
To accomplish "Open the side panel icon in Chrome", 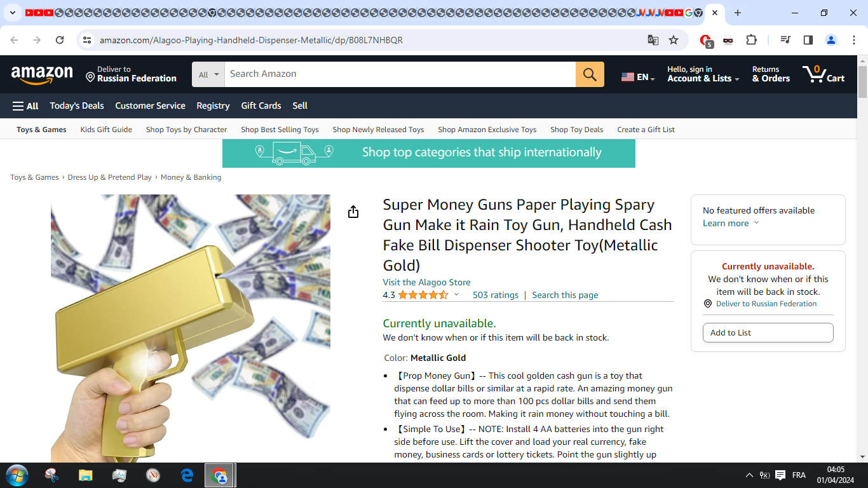I will (x=808, y=40).
